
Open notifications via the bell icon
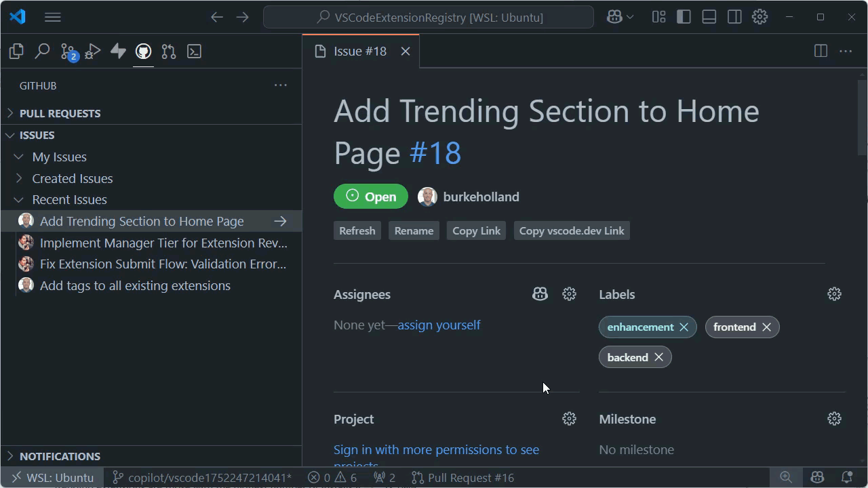coord(846,477)
